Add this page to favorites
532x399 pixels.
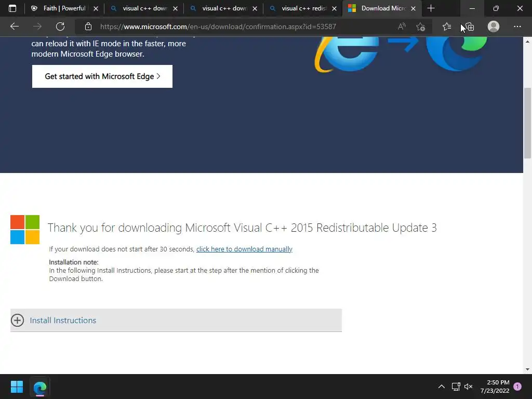[421, 26]
